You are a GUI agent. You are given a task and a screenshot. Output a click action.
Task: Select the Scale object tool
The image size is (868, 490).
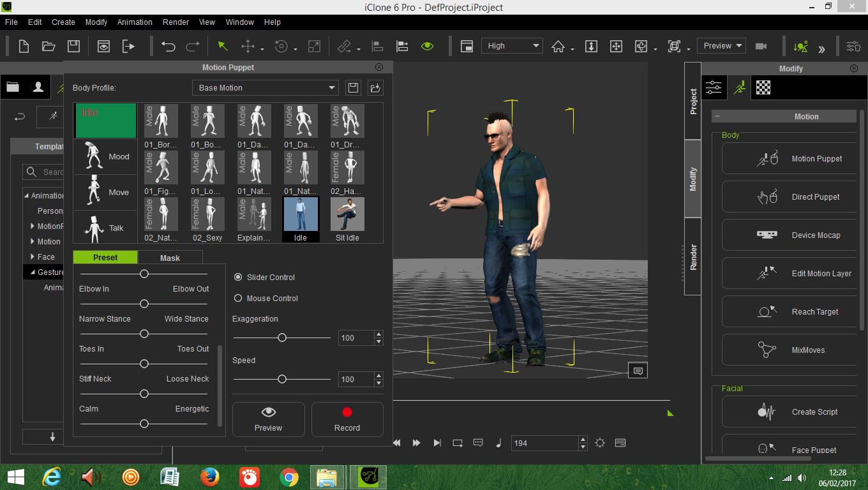click(314, 46)
